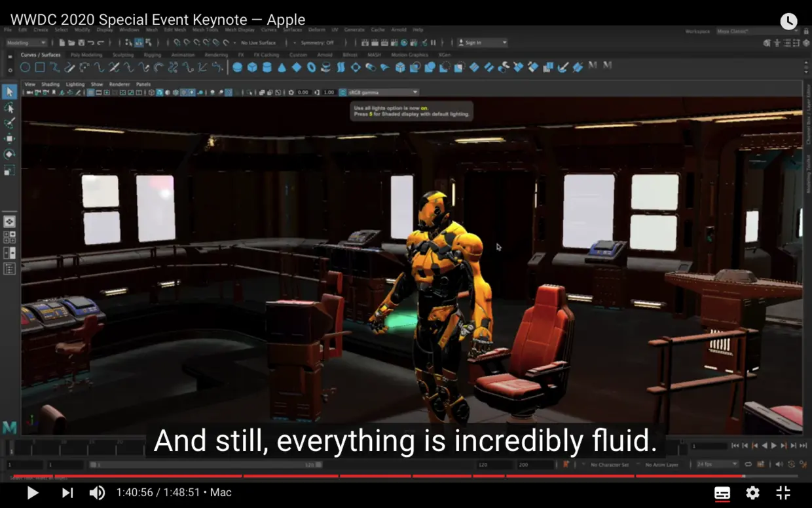Toggle closed captions on the video
The height and width of the screenshot is (508, 812).
point(722,493)
